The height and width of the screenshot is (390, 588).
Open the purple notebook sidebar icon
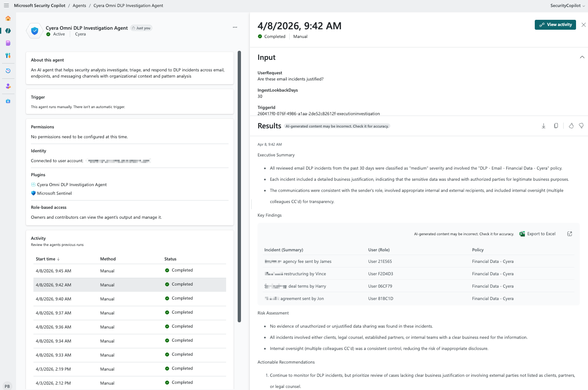[x=8, y=43]
